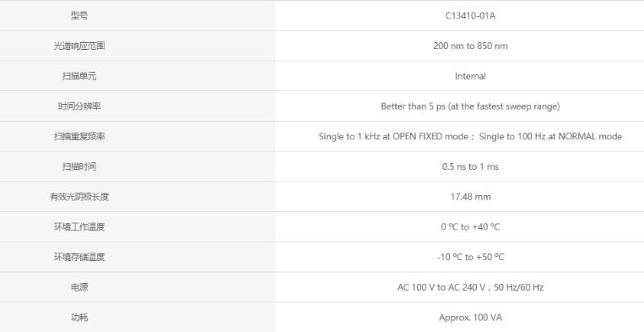Click the OPEN FIXED mode repetition text
The height and width of the screenshot is (332, 644).
point(393,136)
